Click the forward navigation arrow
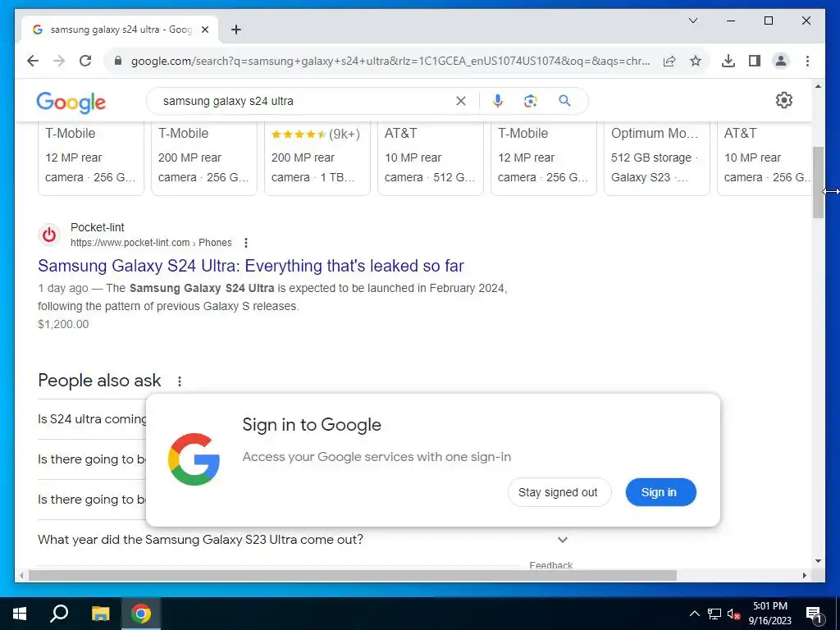Viewport: 840px width, 630px height. click(x=59, y=61)
